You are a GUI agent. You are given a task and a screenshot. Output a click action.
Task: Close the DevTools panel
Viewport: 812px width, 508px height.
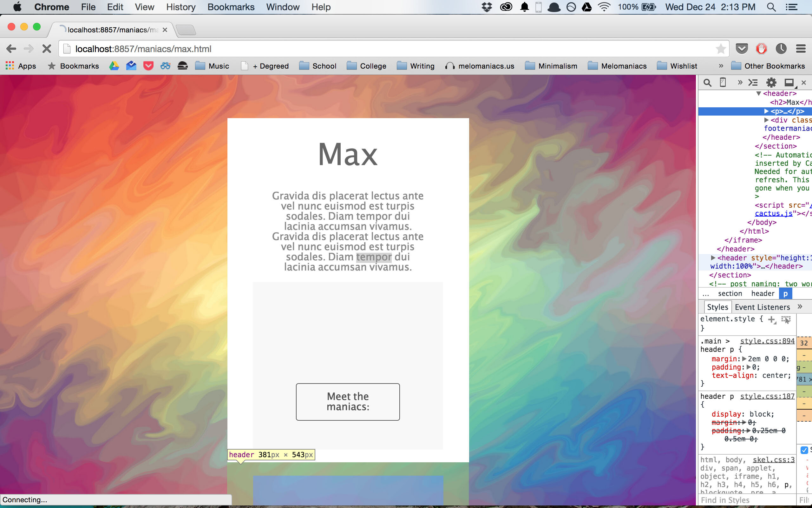(x=804, y=83)
